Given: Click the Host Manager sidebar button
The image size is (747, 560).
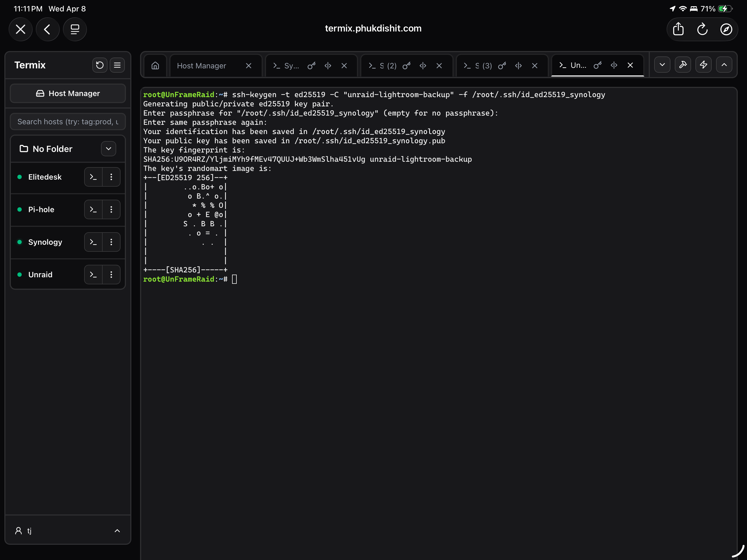Looking at the screenshot, I should (x=68, y=94).
